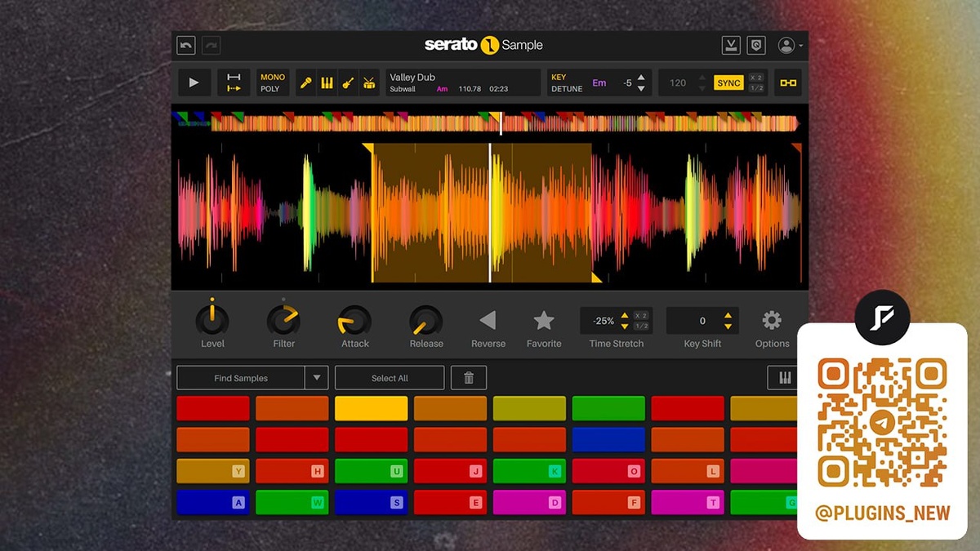Click the Filter knob
This screenshot has width=980, height=551.
[x=283, y=320]
